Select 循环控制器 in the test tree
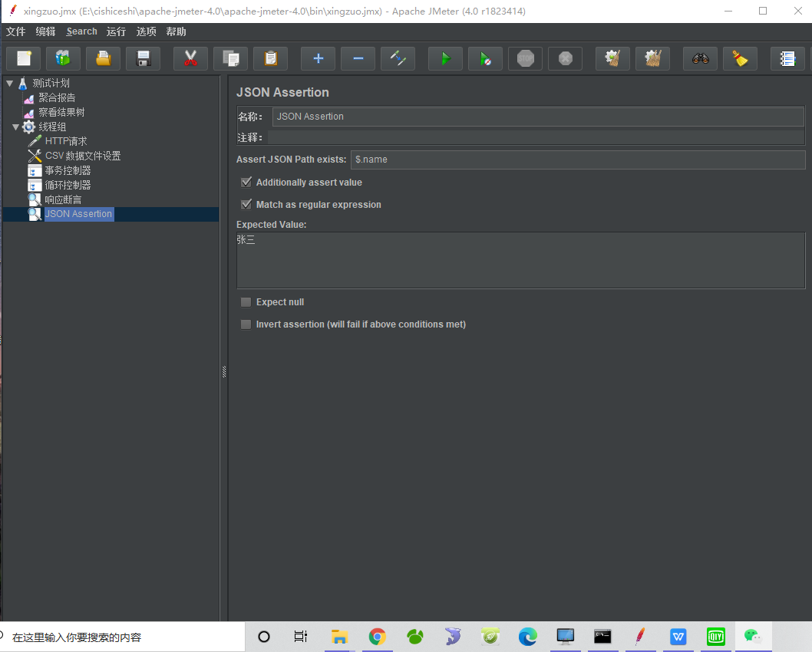 68,185
